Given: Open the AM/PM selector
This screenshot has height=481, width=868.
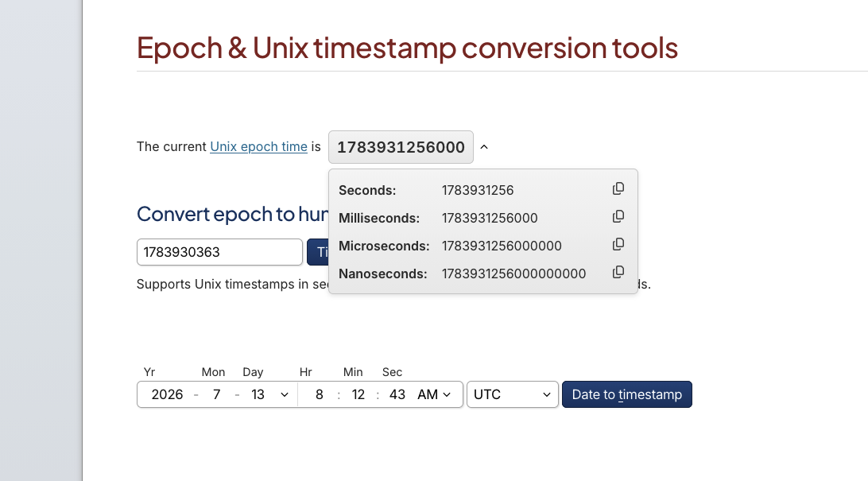Looking at the screenshot, I should [x=434, y=394].
